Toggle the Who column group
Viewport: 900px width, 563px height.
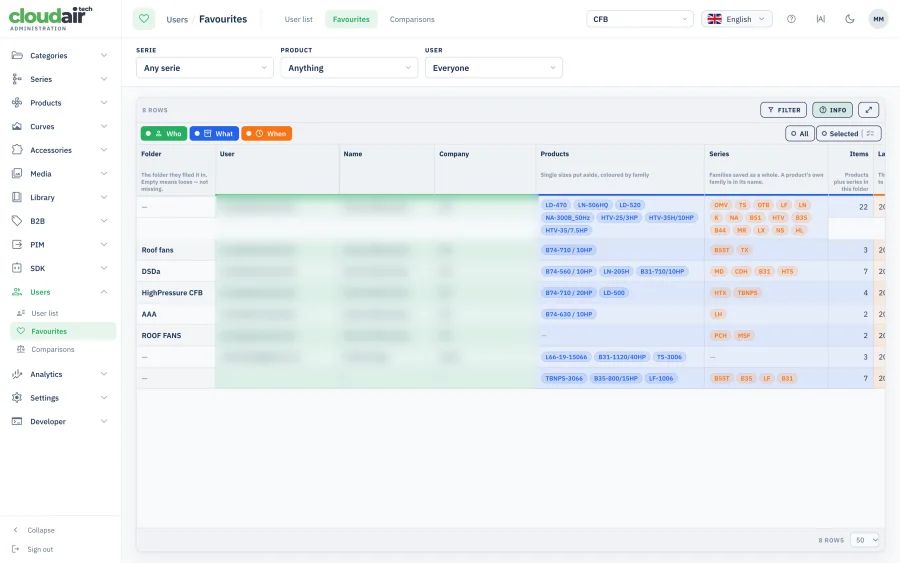(x=164, y=134)
